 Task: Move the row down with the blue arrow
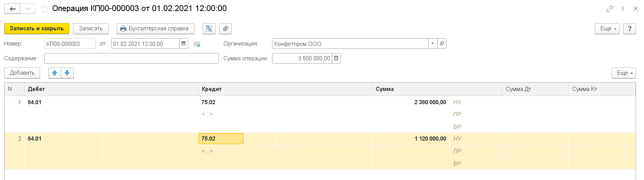pyautogui.click(x=67, y=73)
